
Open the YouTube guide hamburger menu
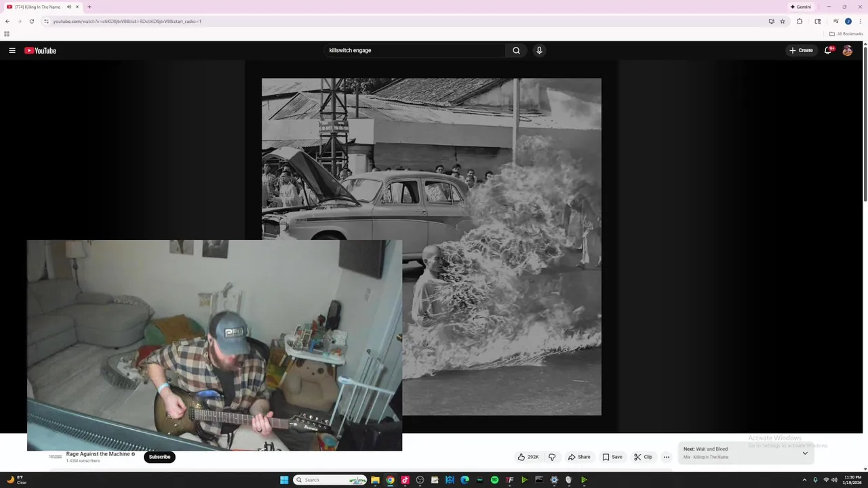pyautogui.click(x=12, y=50)
